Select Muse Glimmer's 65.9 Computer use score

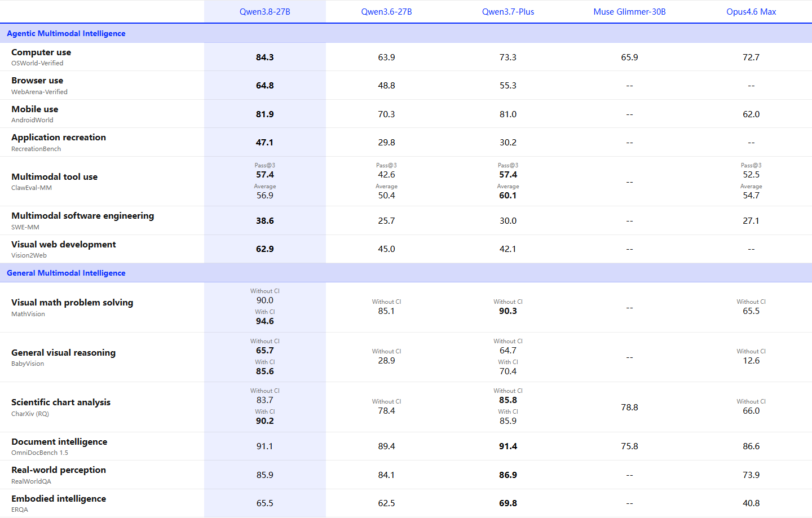click(x=629, y=57)
